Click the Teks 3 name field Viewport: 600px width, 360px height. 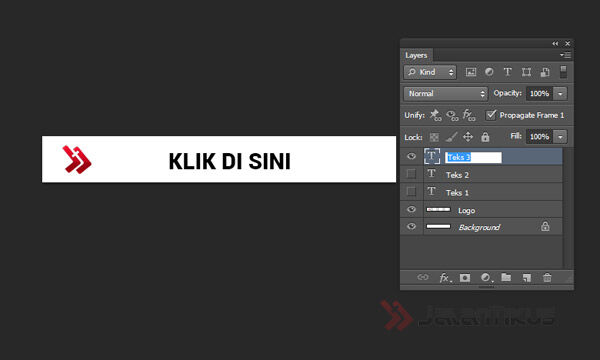point(473,157)
